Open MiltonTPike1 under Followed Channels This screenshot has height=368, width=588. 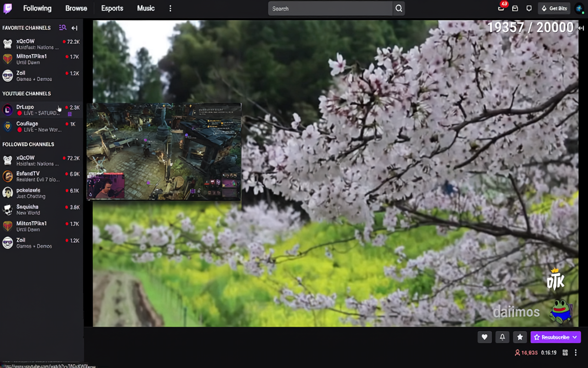point(41,226)
